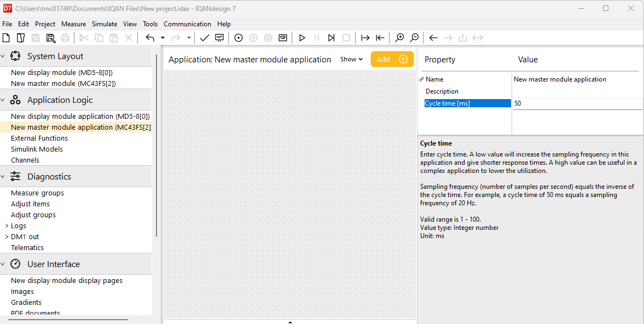
Task: Start simulation with the Play icon
Action: [302, 38]
